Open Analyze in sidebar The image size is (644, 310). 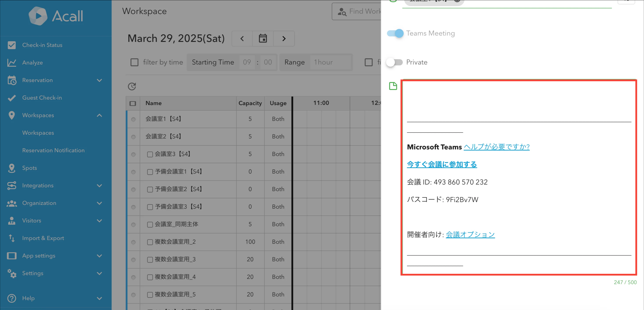tap(32, 63)
